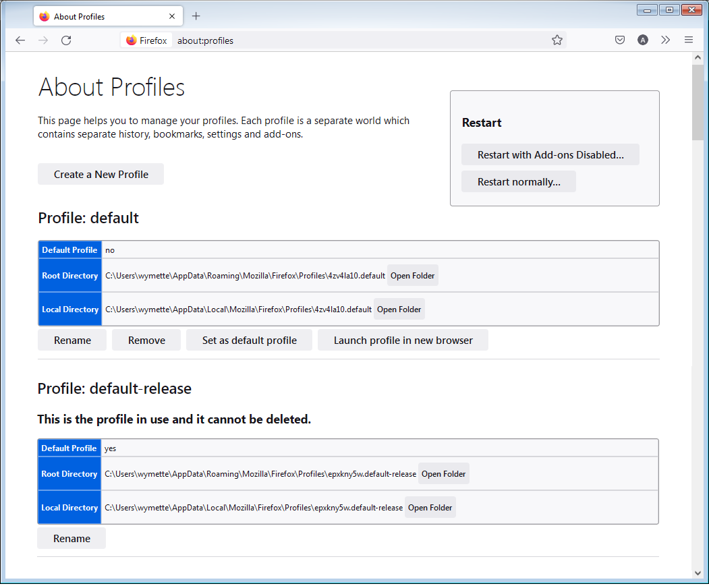
Task: Open the Save to Pocket icon
Action: (620, 40)
